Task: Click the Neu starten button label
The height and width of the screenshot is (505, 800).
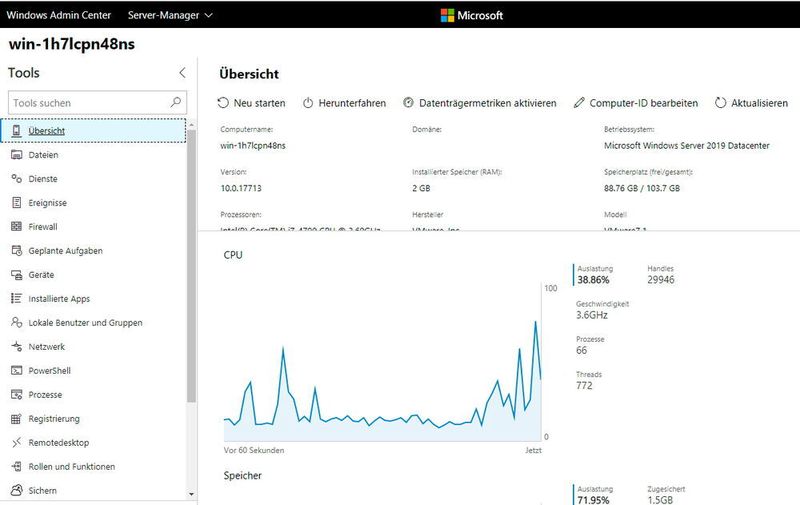Action: 260,103
